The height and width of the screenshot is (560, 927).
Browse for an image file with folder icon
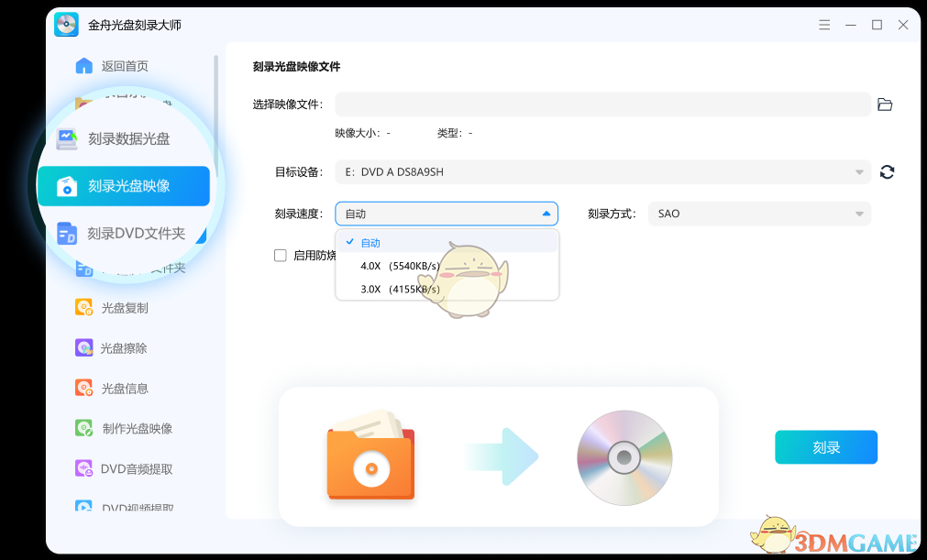pos(884,104)
